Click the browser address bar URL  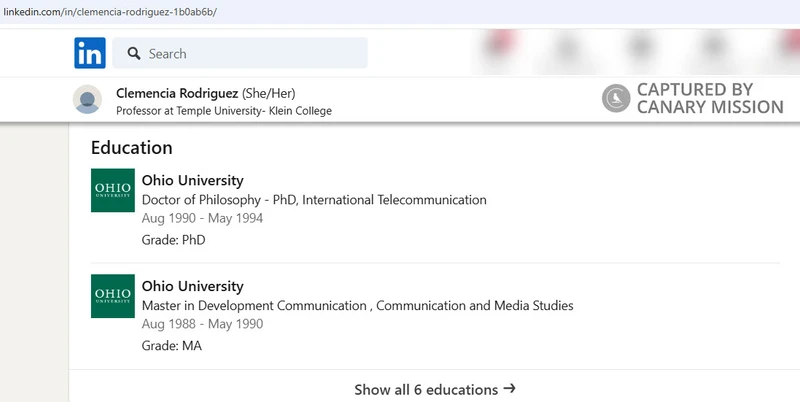point(110,12)
